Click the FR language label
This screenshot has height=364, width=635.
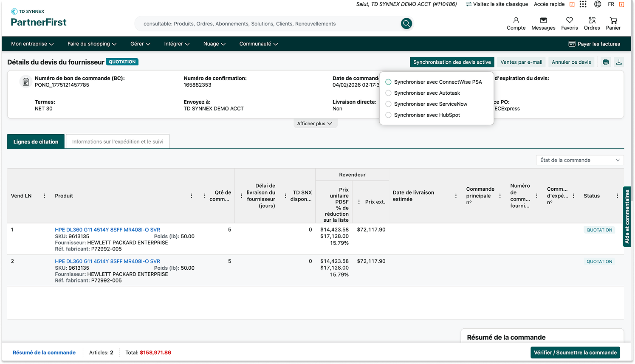(611, 4)
